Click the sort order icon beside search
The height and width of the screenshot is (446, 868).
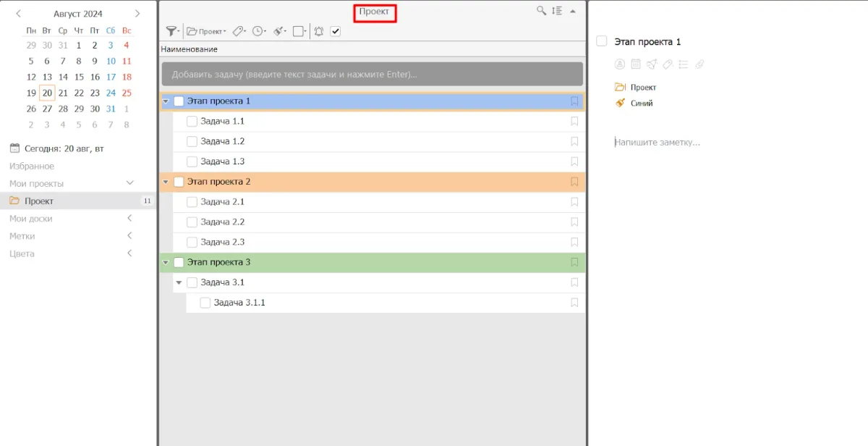pyautogui.click(x=556, y=11)
